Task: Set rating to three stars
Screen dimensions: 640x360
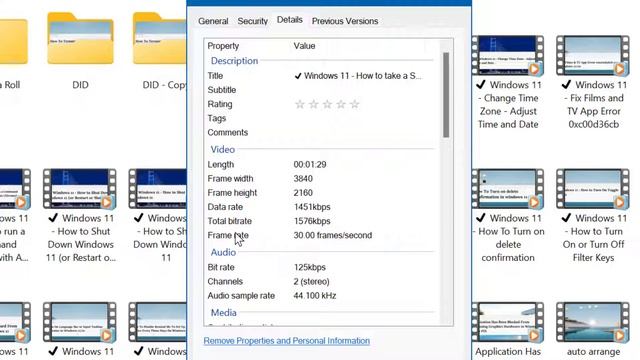Action: pos(327,104)
